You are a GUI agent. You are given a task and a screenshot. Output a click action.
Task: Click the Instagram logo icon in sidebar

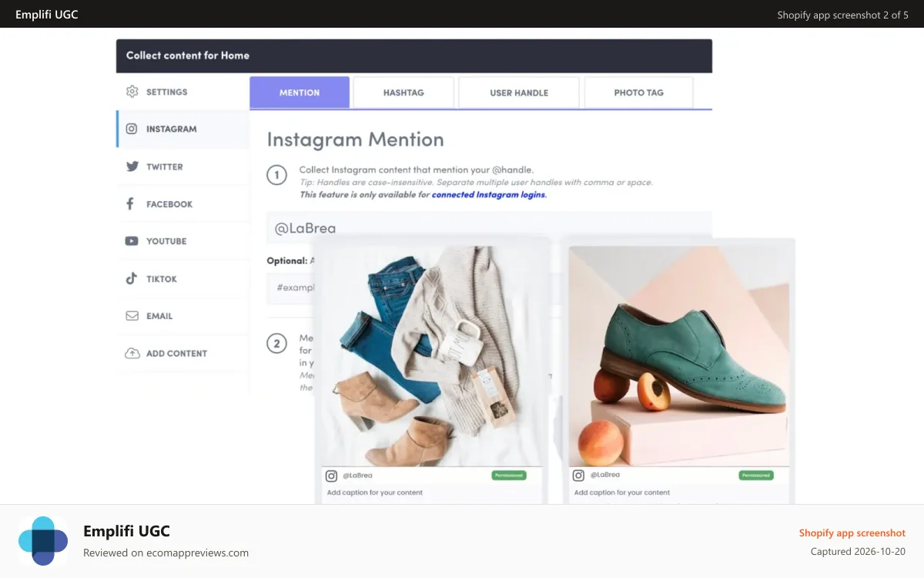[132, 129]
